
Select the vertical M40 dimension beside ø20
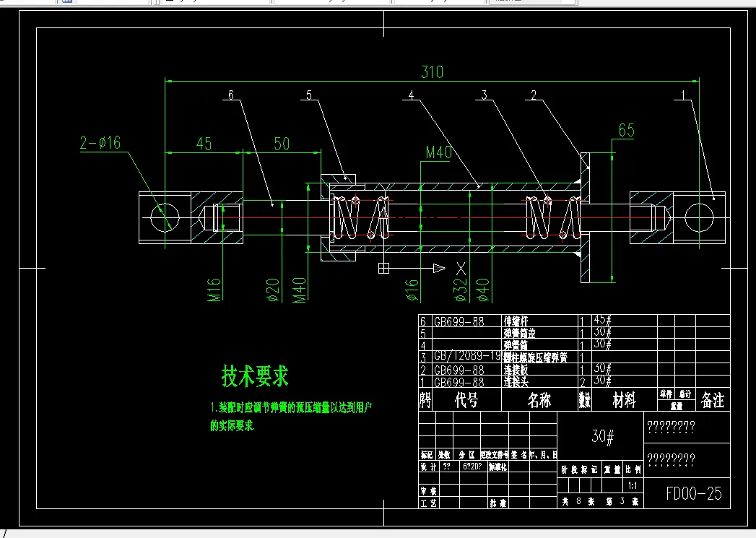coord(300,290)
